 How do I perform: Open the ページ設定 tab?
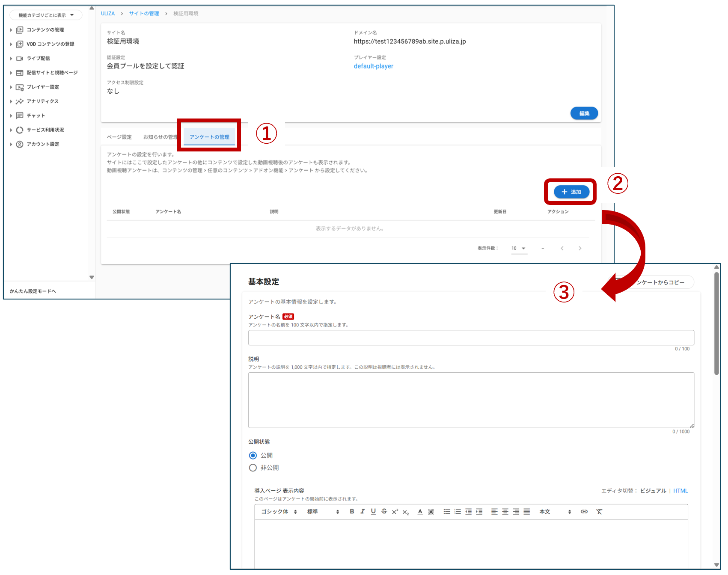(119, 137)
